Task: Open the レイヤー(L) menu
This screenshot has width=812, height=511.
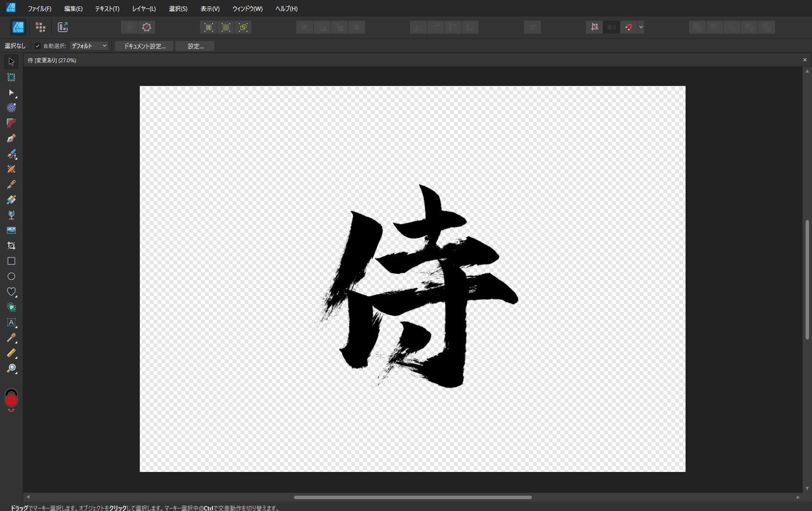Action: tap(143, 8)
